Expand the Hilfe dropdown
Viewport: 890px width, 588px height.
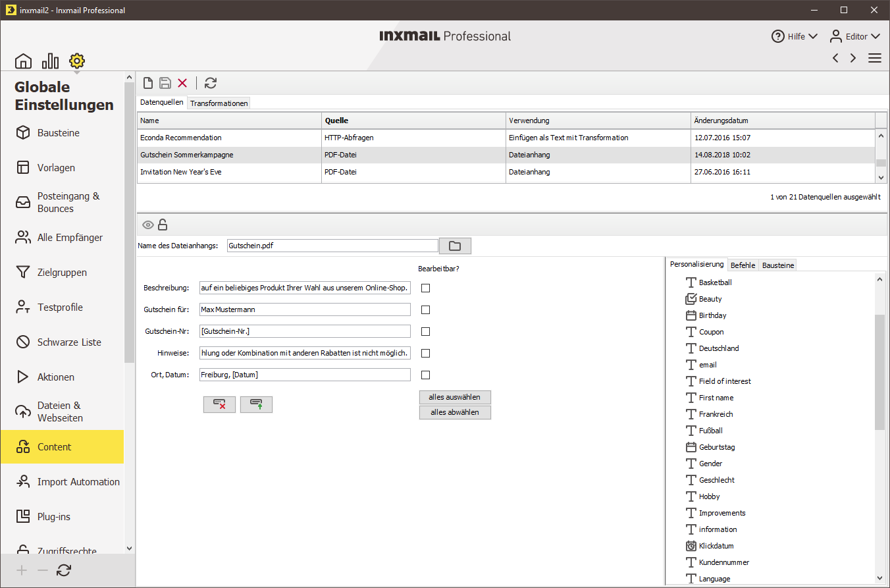795,36
